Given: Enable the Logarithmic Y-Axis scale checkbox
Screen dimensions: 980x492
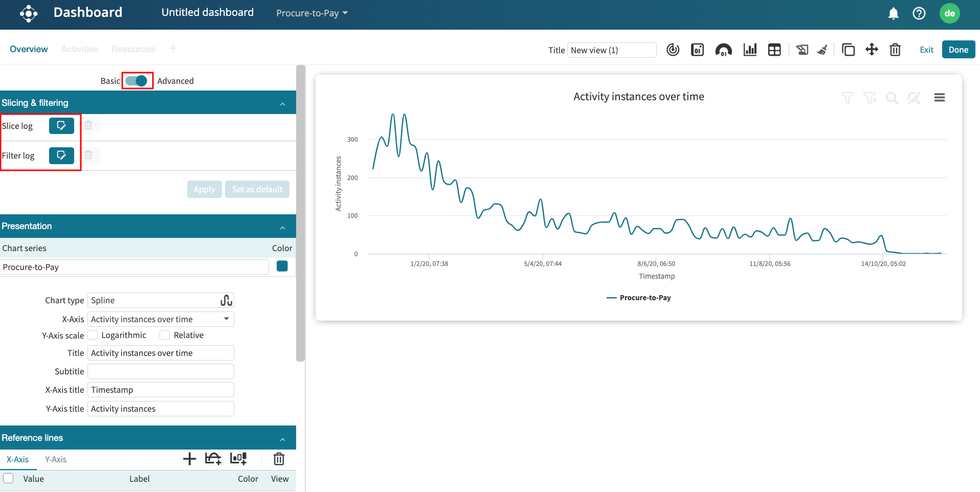Looking at the screenshot, I should pyautogui.click(x=93, y=335).
